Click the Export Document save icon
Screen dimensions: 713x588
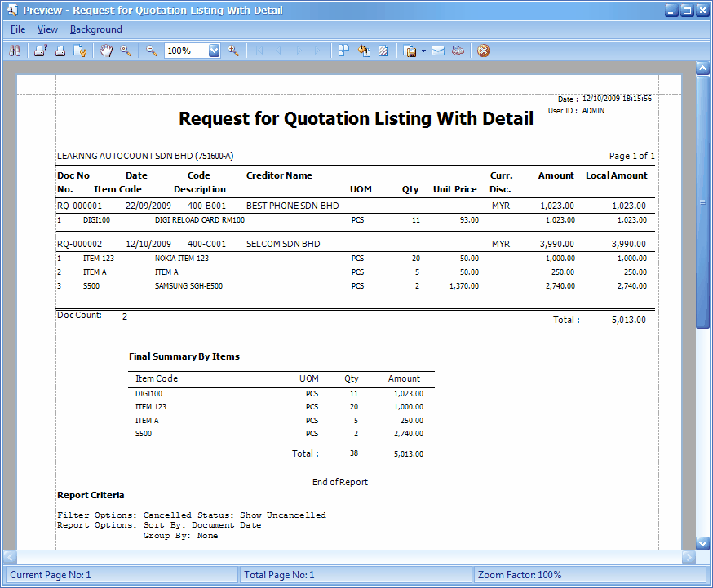tap(411, 51)
